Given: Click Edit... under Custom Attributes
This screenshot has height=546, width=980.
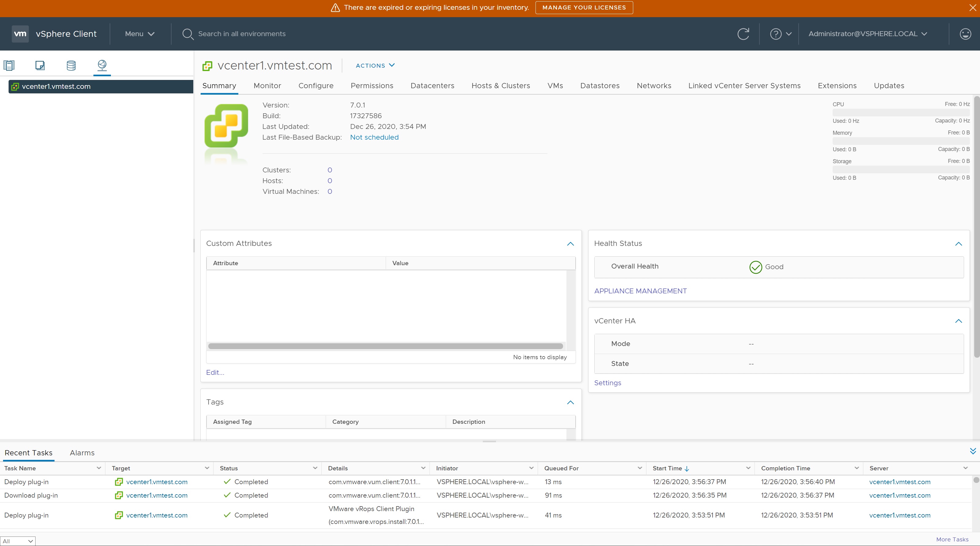Looking at the screenshot, I should coord(215,373).
